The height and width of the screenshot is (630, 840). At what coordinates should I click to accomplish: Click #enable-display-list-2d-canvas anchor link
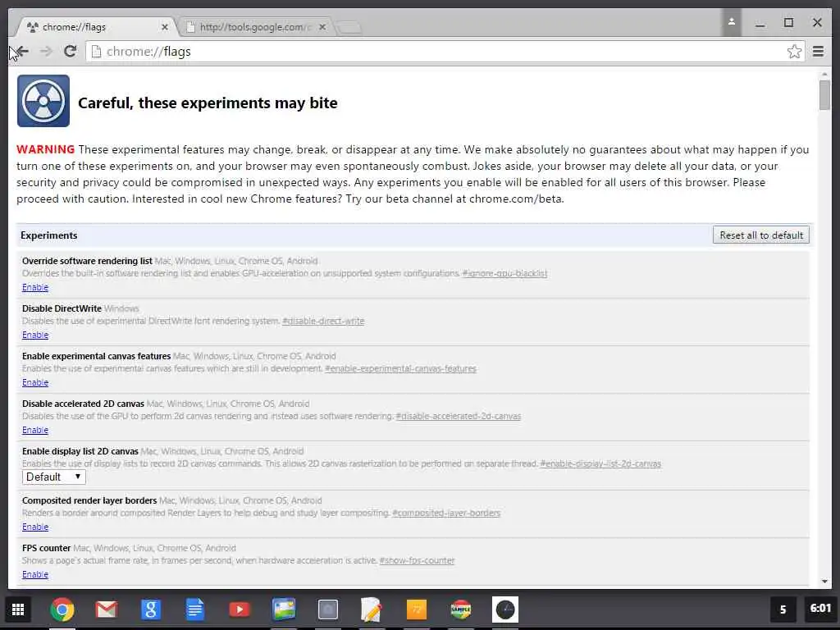pos(600,464)
